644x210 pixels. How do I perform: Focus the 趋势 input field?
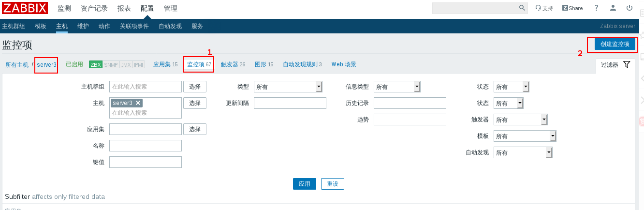tap(410, 120)
